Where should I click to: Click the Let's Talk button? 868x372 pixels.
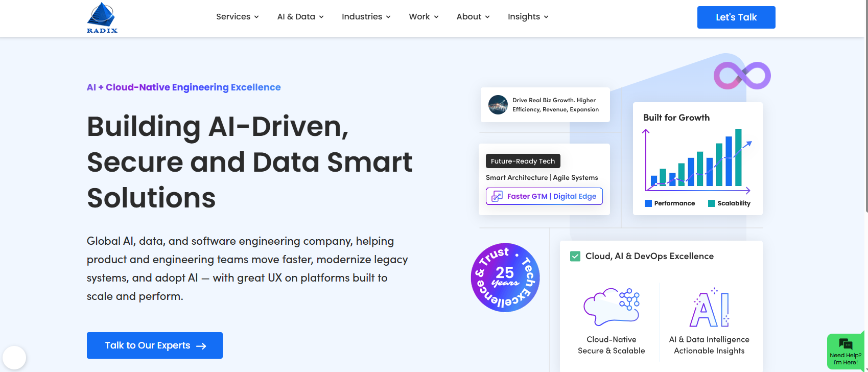point(736,17)
